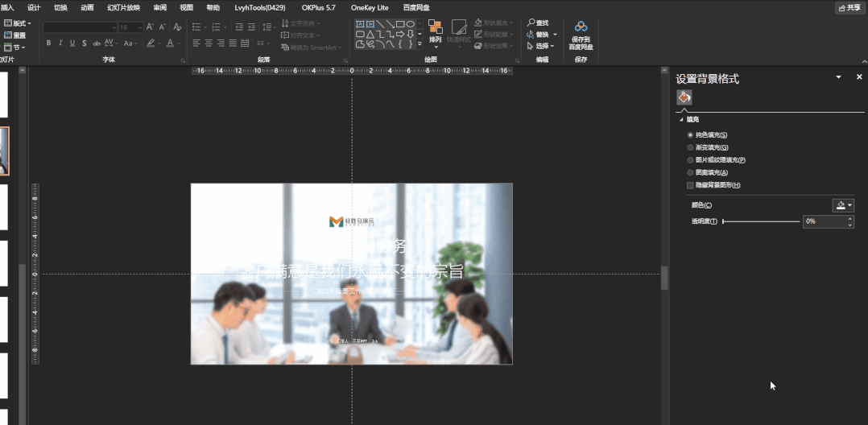
Task: Open the Animations (动画) ribbon tab
Action: (87, 8)
